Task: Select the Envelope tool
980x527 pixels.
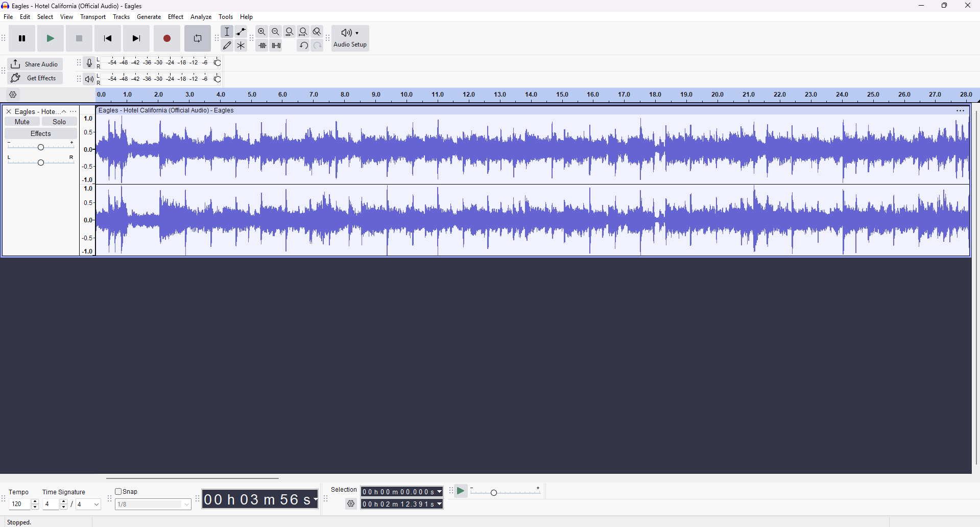Action: [x=241, y=32]
